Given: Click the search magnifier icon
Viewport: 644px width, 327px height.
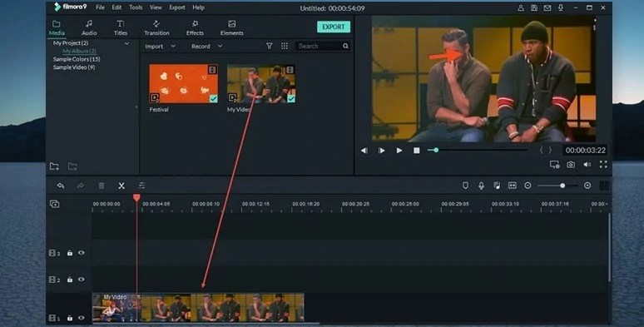Looking at the screenshot, I should click(345, 46).
